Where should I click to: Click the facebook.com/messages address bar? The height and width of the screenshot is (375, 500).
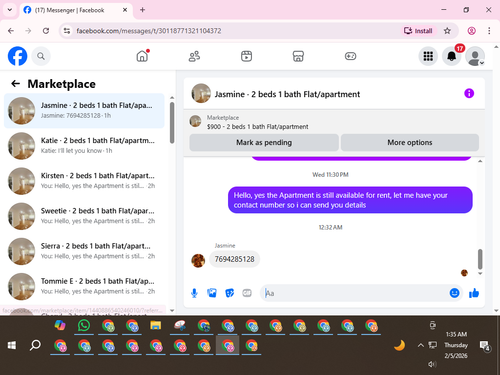149,31
